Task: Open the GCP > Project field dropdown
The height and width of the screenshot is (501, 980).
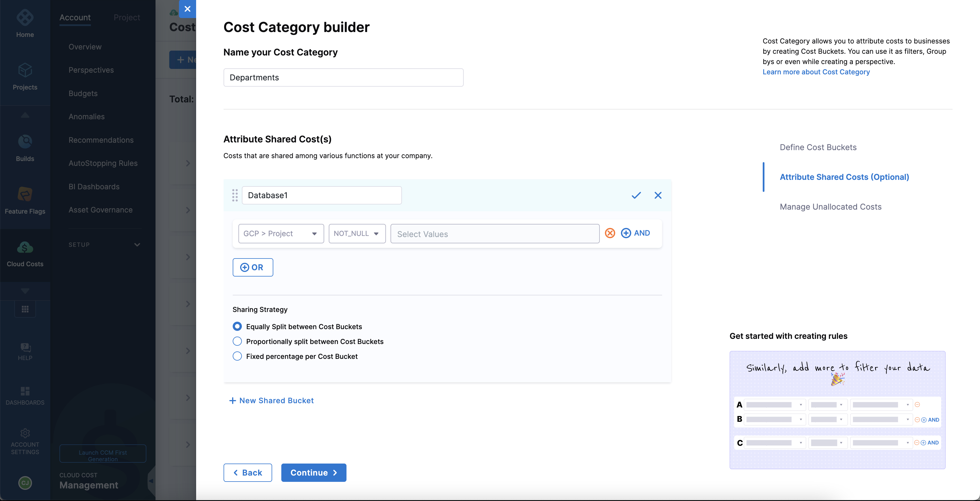Action: pos(281,233)
